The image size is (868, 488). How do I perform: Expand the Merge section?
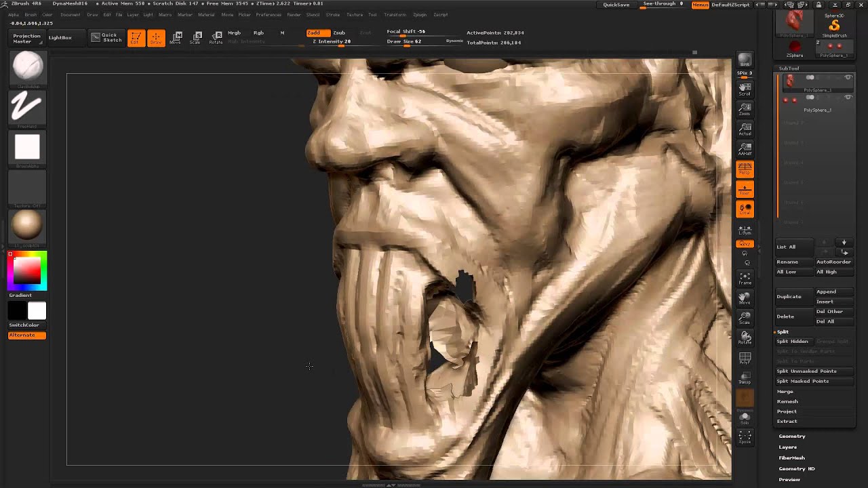[x=785, y=391]
